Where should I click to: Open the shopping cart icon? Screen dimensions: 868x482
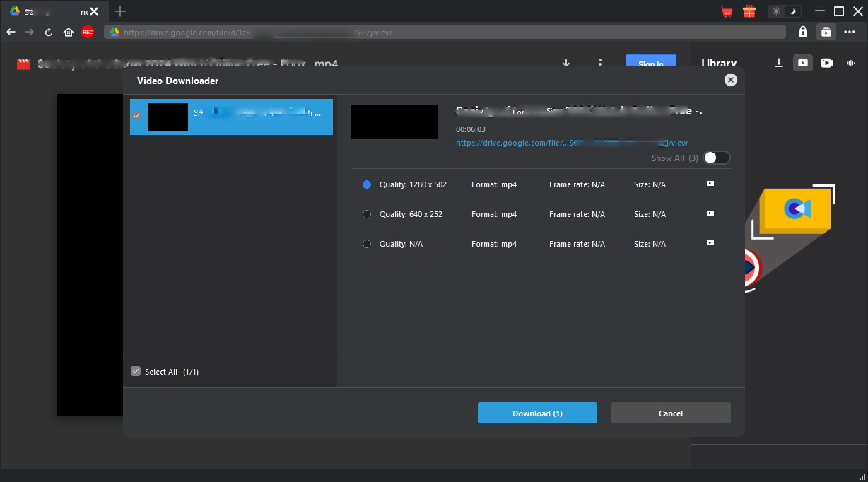726,11
